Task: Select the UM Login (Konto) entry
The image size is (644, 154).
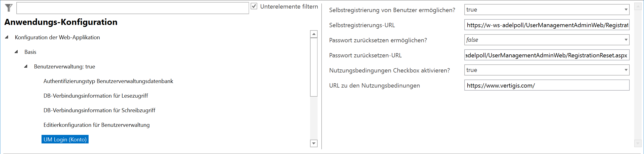Action: 65,139
